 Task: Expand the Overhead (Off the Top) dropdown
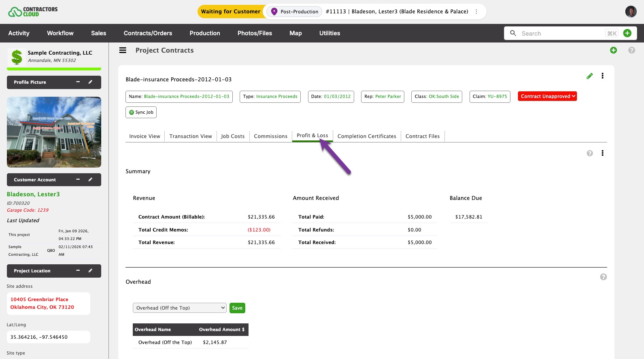[179, 308]
